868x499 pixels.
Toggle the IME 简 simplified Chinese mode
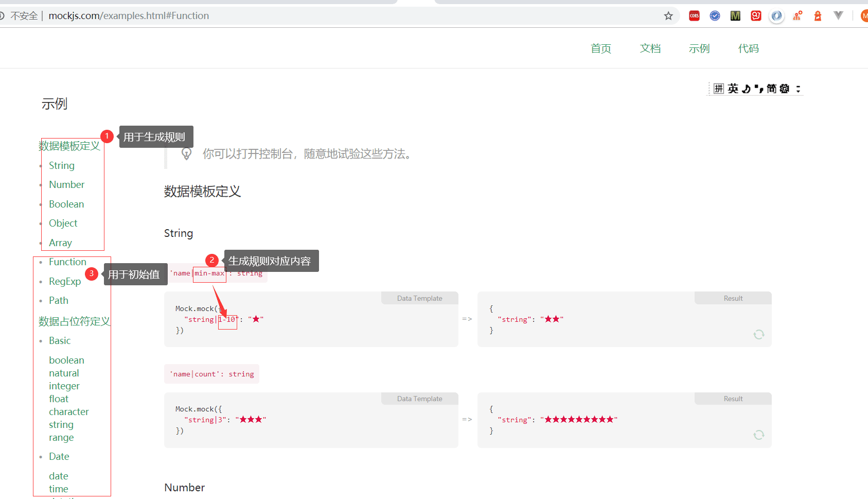[771, 89]
